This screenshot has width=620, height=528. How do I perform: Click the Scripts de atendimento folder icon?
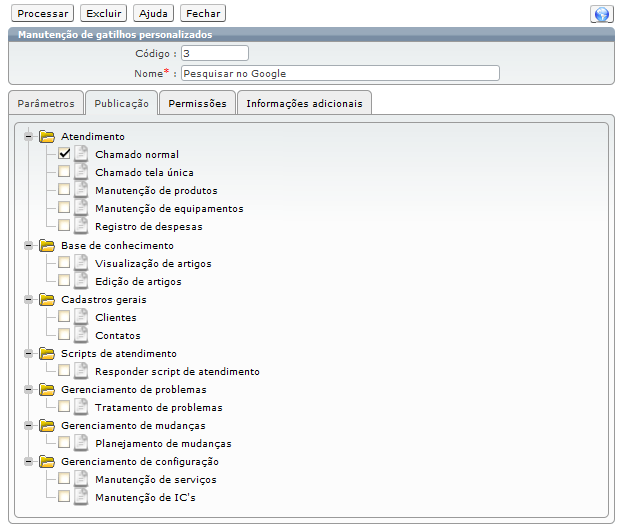47,354
